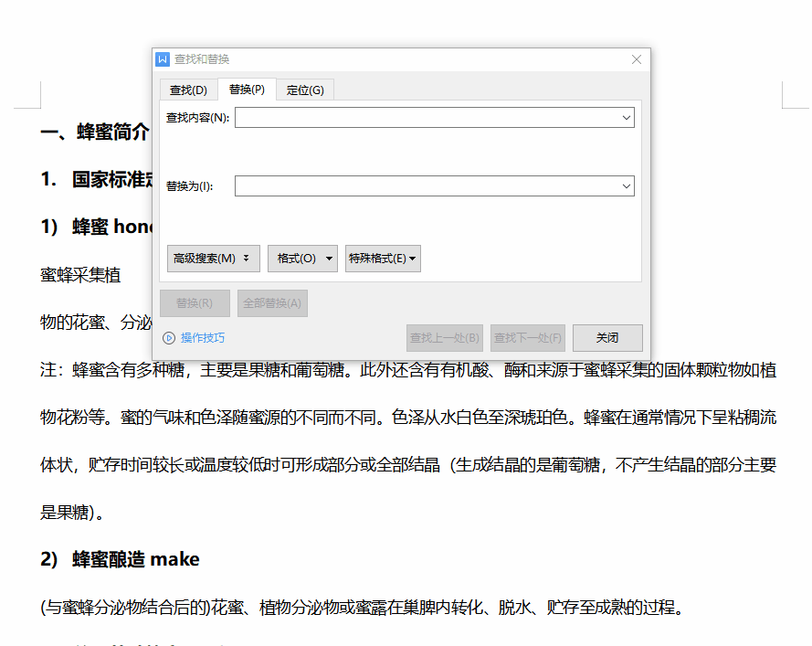
Task: Click the heading 2) 蜂蜜酿造 make
Action: (121, 559)
